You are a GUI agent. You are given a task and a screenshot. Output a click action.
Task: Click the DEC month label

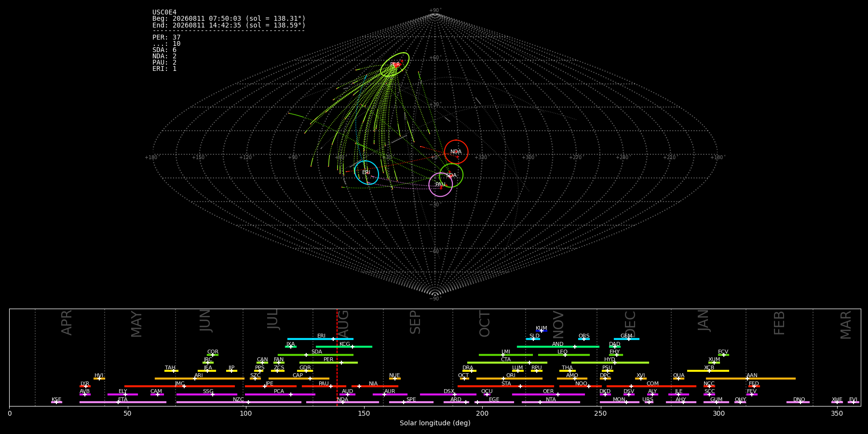coord(630,324)
